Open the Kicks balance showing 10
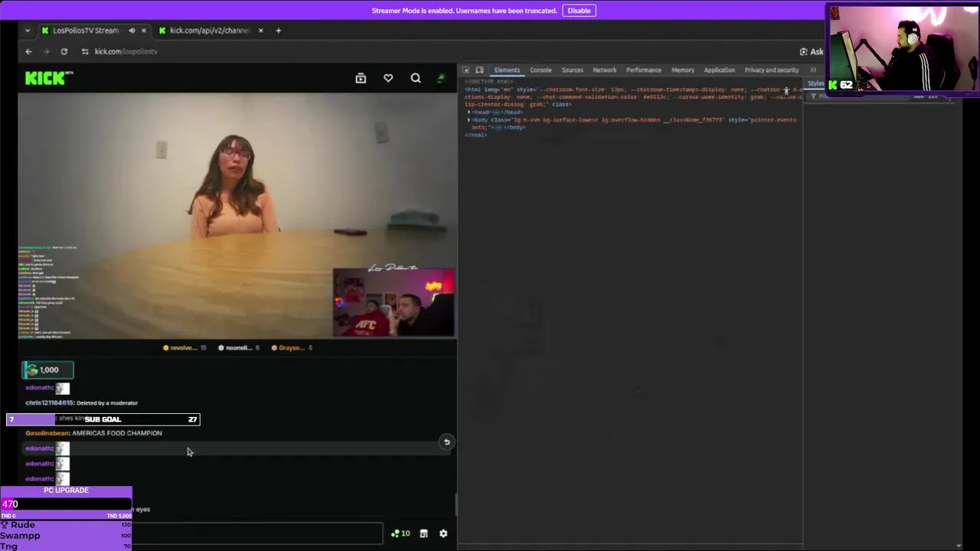 [x=400, y=533]
